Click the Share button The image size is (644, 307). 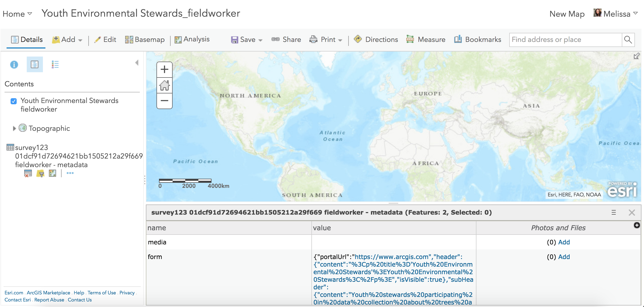(286, 40)
